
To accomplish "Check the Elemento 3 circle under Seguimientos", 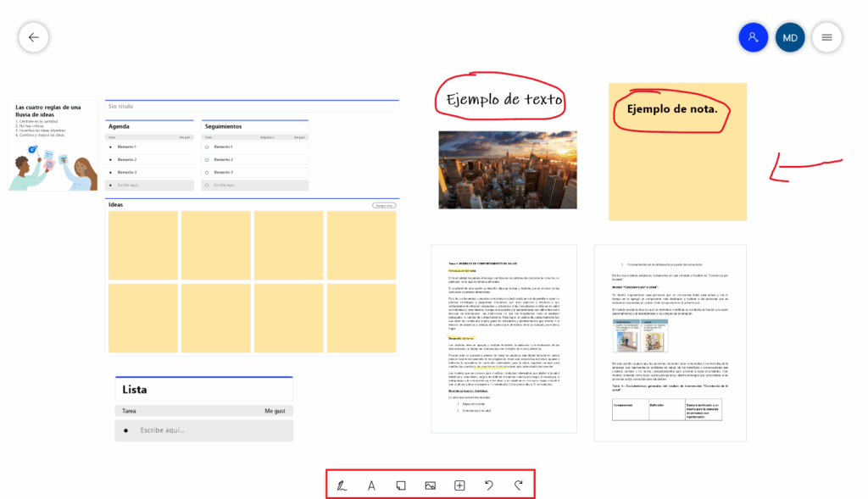I will [207, 172].
